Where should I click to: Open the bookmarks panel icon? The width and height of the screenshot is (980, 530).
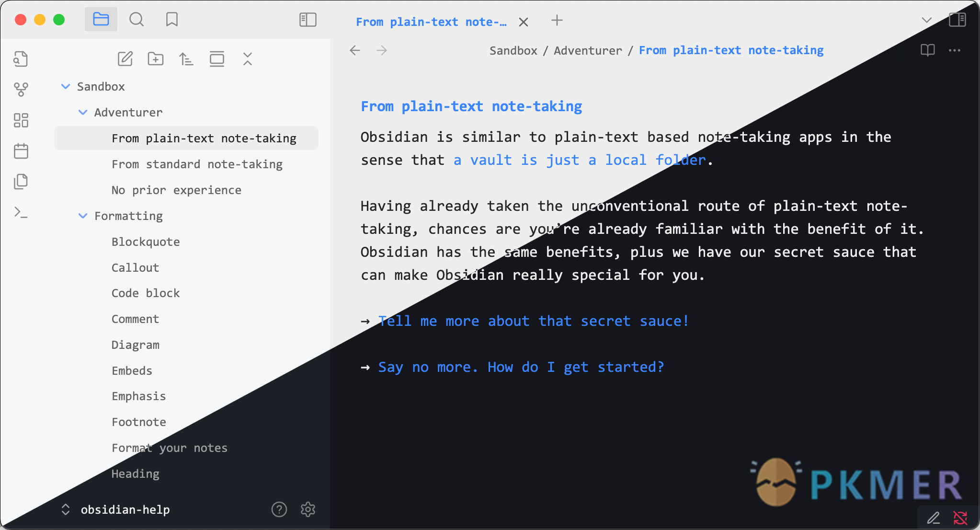click(x=172, y=20)
